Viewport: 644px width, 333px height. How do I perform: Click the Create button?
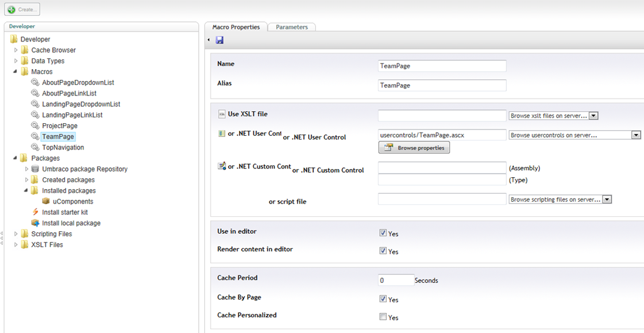[23, 9]
